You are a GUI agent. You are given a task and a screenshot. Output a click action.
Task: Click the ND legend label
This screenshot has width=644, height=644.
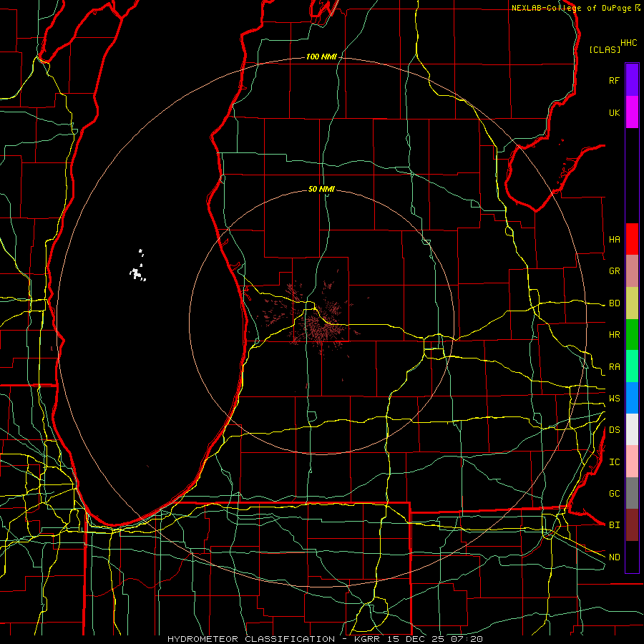pyautogui.click(x=614, y=557)
